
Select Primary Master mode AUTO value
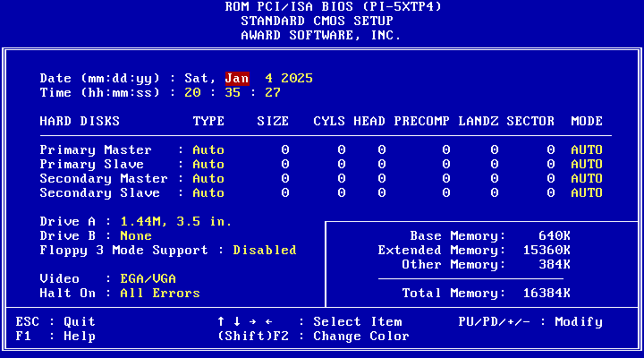pos(587,150)
